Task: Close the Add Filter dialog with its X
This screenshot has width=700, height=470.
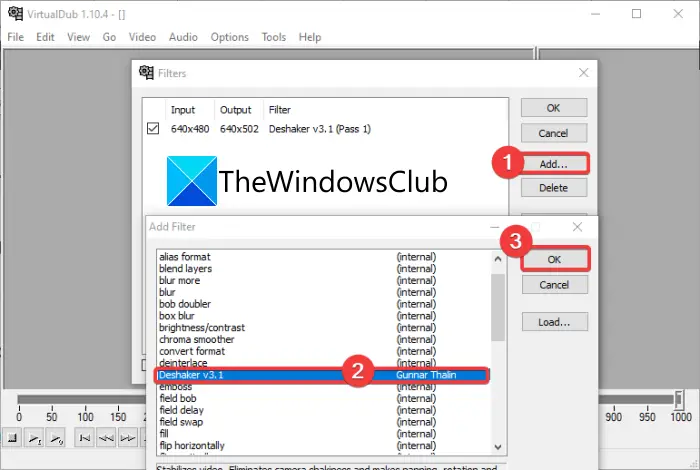Action: 577,227
